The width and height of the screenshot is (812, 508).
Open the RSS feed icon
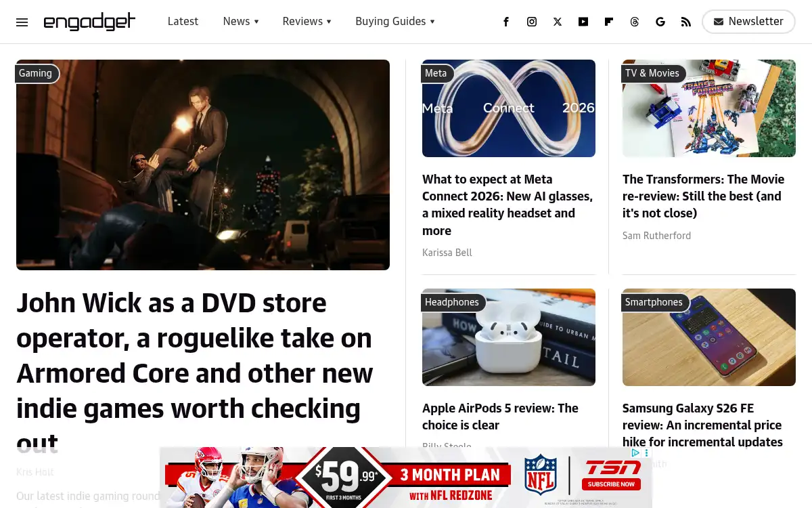click(686, 22)
